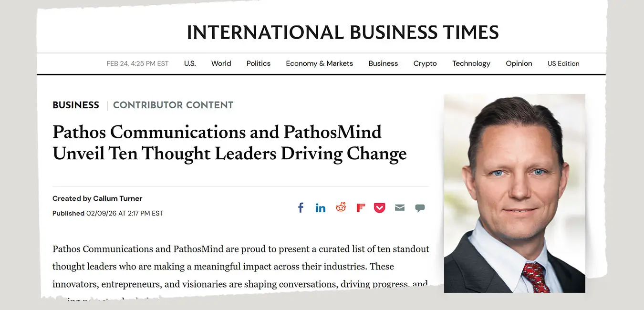The image size is (644, 310).
Task: Share article via email icon
Action: click(400, 208)
